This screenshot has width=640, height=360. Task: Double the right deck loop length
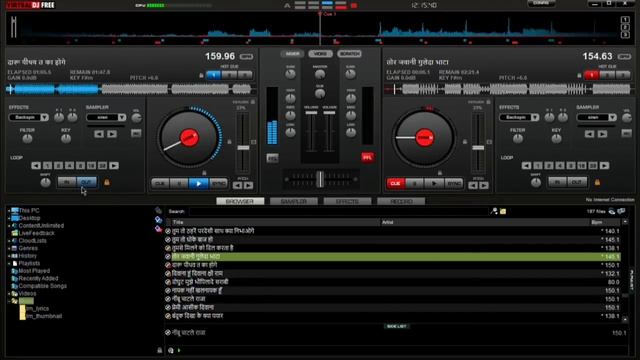(x=604, y=166)
